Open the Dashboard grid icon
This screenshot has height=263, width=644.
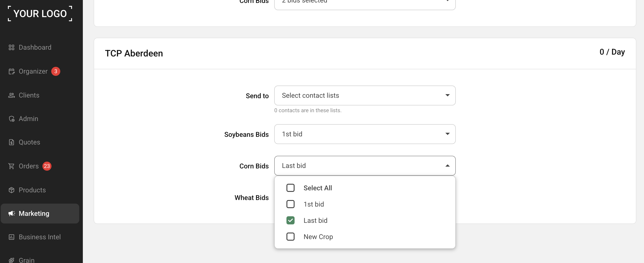12,47
